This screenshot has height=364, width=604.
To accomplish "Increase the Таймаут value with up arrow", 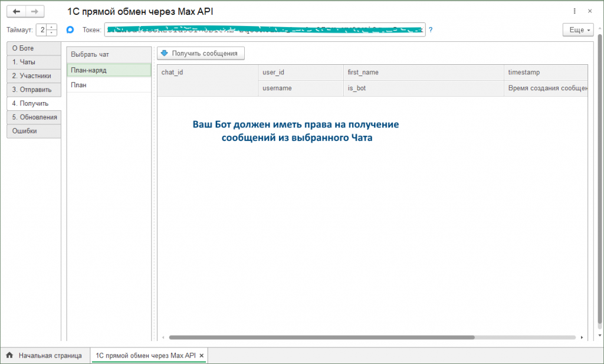I will point(52,27).
